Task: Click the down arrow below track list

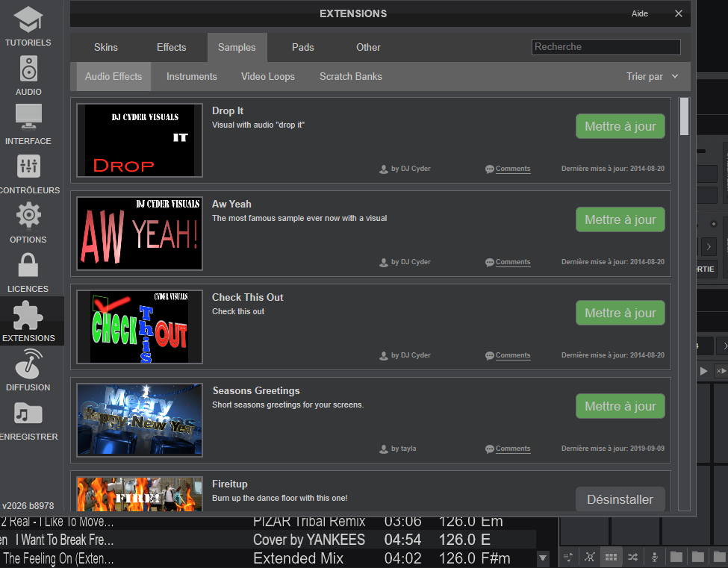Action: pyautogui.click(x=544, y=558)
